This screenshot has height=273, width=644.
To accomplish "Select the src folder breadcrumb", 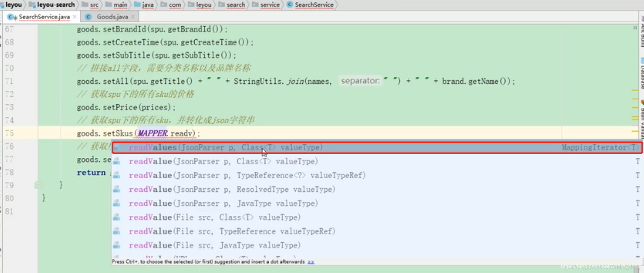I will pos(94,5).
